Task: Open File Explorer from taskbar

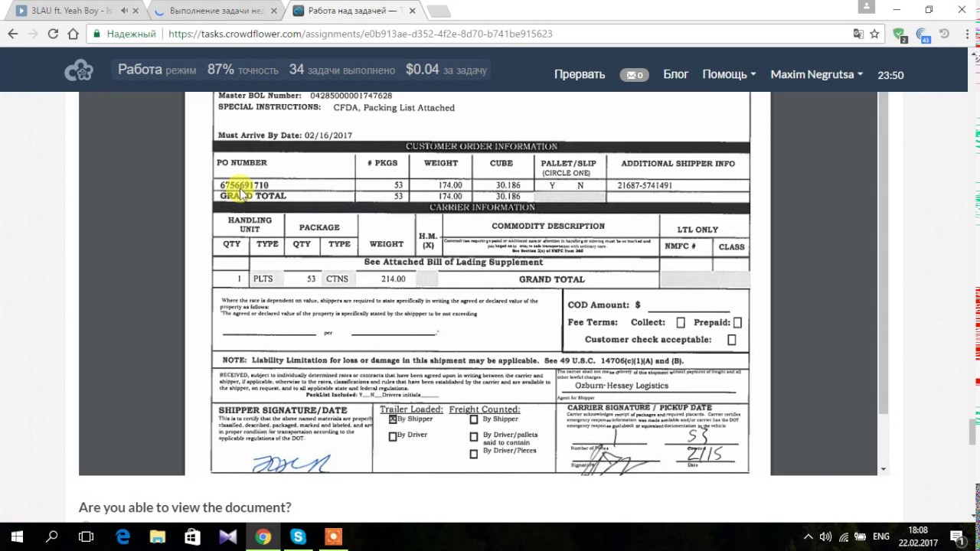Action: coord(158,536)
